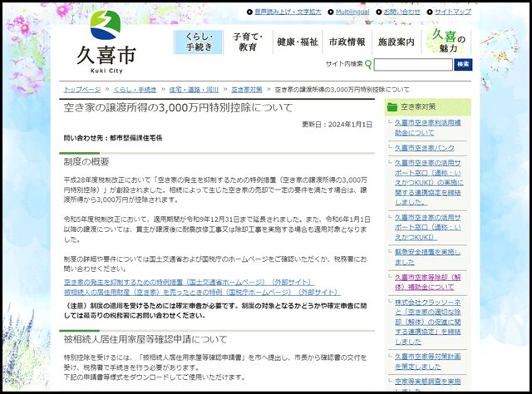This screenshot has width=532, height=394.
Task: Open 緊急安全措置を実施しました sidebar link
Action: [427, 257]
